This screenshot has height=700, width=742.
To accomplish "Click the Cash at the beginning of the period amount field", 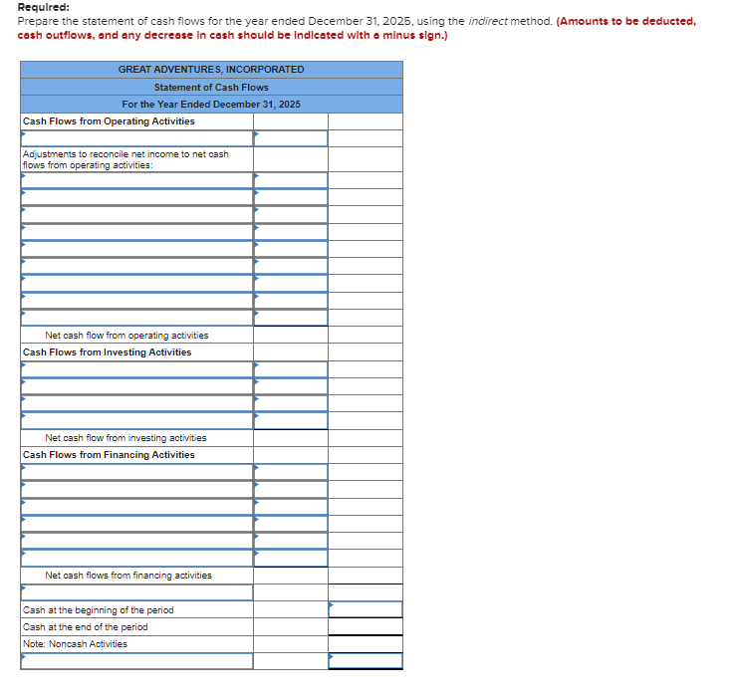I will pyautogui.click(x=366, y=609).
